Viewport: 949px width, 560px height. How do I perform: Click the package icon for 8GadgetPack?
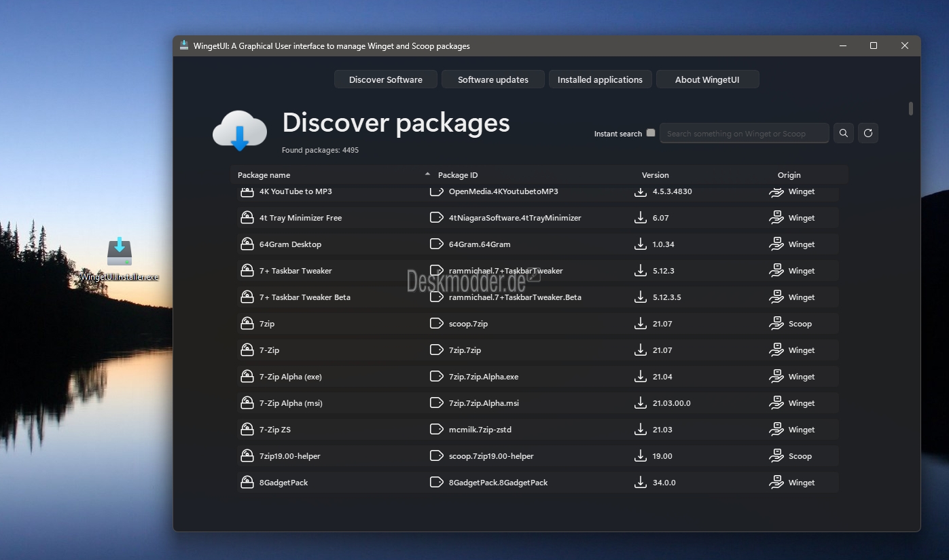point(247,482)
